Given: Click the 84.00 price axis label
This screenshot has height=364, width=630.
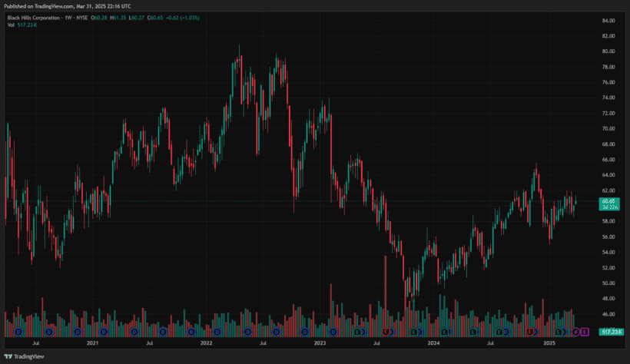Looking at the screenshot, I should coord(608,20).
